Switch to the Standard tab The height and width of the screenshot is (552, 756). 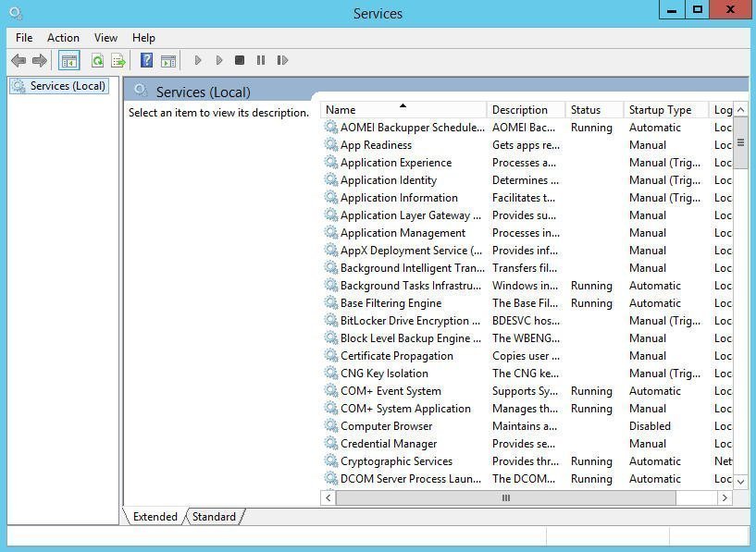point(214,517)
